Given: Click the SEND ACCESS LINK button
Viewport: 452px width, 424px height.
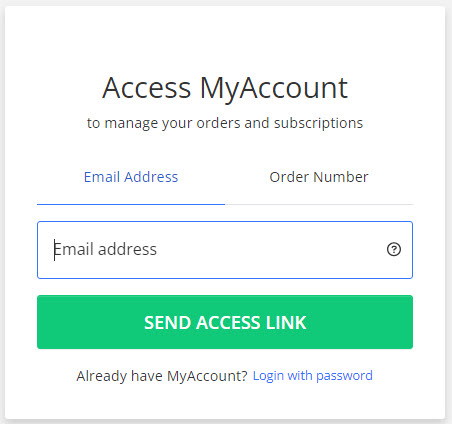Looking at the screenshot, I should pyautogui.click(x=225, y=322).
